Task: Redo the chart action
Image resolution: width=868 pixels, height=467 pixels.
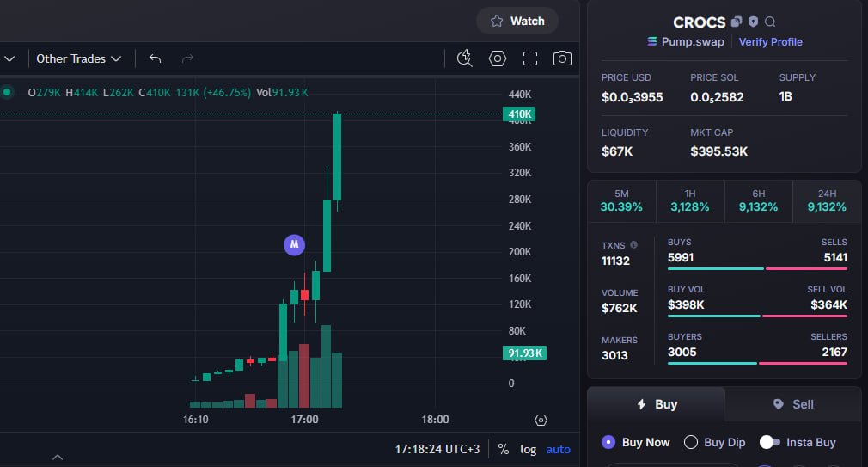Action: tap(187, 58)
